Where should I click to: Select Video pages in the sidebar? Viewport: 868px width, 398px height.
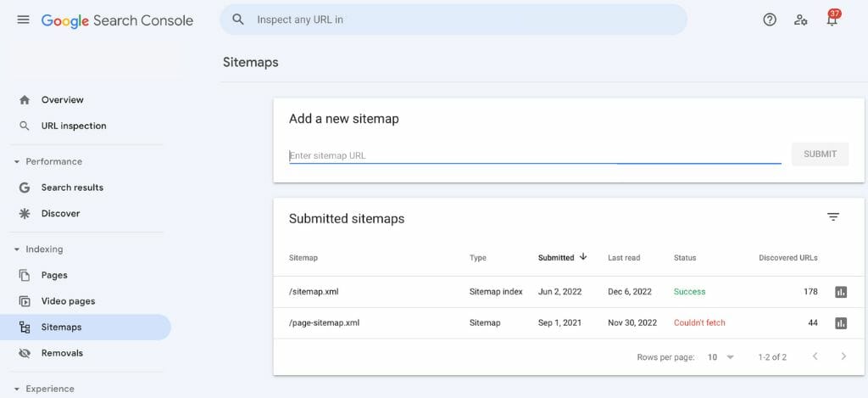68,301
